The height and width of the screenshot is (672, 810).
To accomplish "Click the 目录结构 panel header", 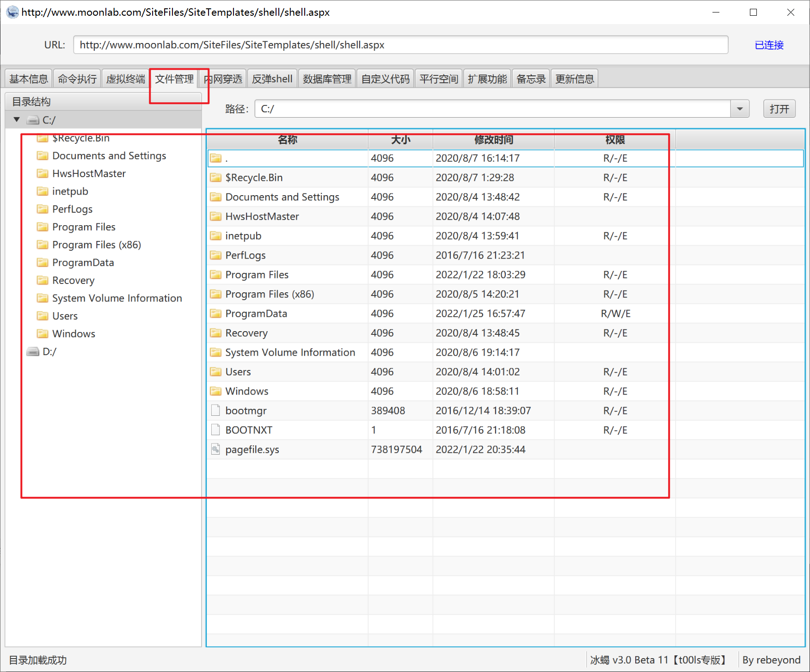I will tap(104, 102).
